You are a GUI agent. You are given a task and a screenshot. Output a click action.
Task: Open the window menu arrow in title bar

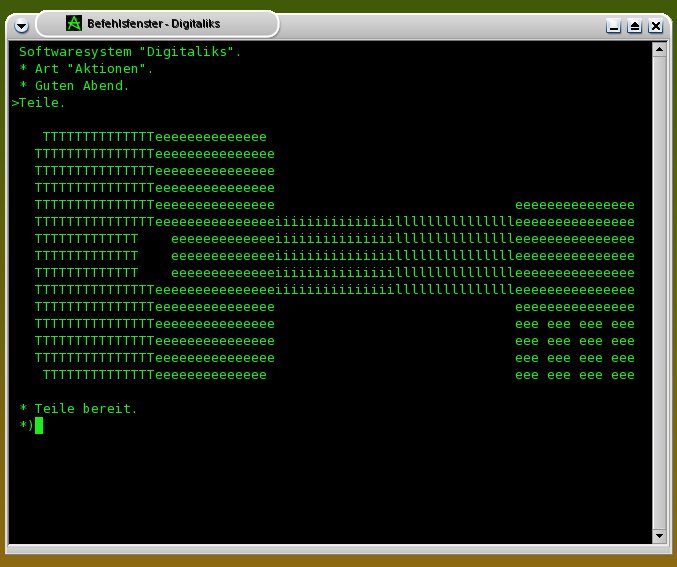[x=22, y=25]
